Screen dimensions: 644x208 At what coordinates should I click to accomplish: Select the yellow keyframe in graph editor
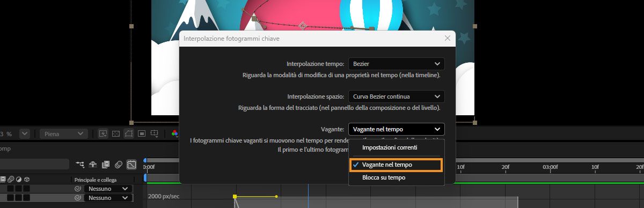(235, 197)
